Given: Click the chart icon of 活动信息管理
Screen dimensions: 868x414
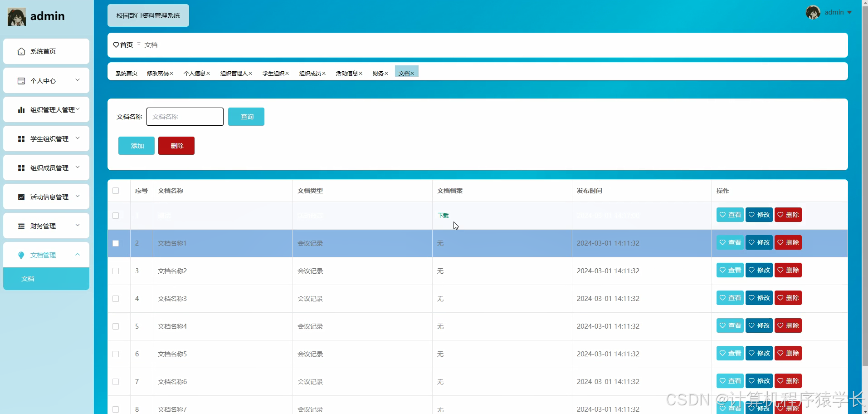Looking at the screenshot, I should click(21, 197).
